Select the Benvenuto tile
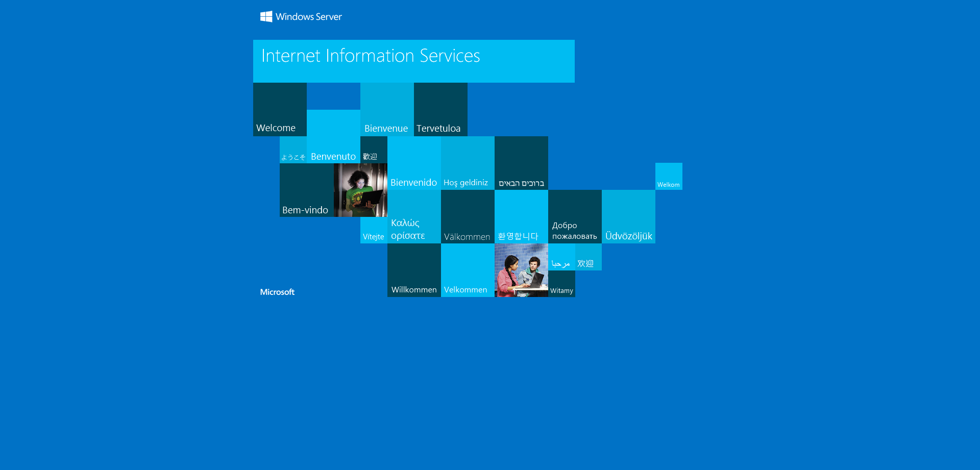 tap(333, 137)
